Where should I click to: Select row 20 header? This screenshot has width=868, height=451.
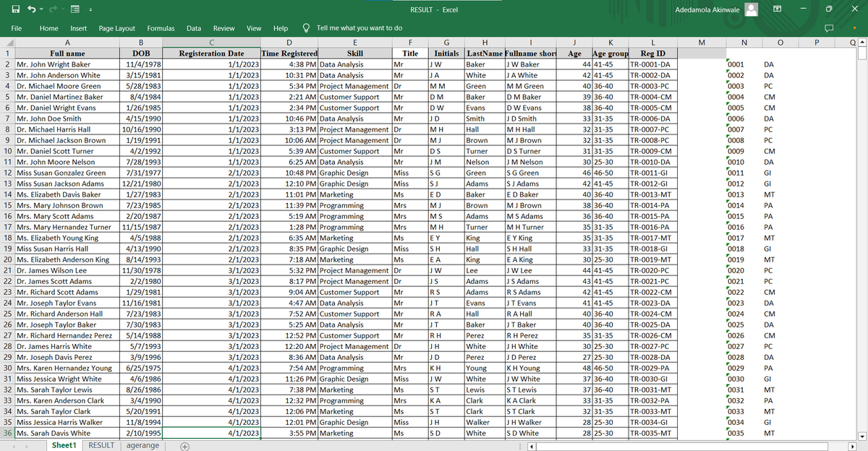(7, 259)
